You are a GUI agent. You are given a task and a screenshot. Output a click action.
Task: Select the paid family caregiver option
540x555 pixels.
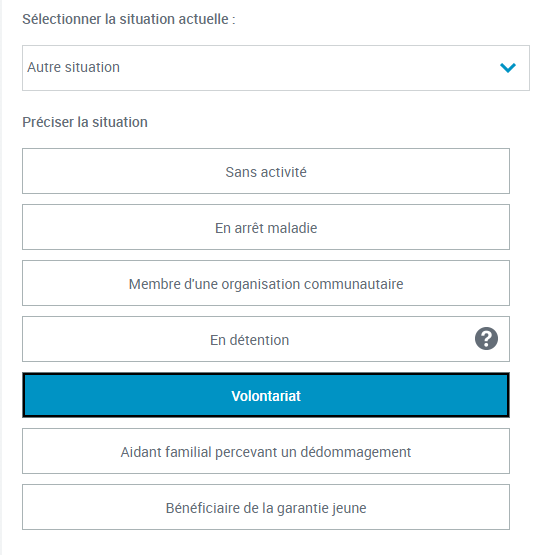coord(266,451)
